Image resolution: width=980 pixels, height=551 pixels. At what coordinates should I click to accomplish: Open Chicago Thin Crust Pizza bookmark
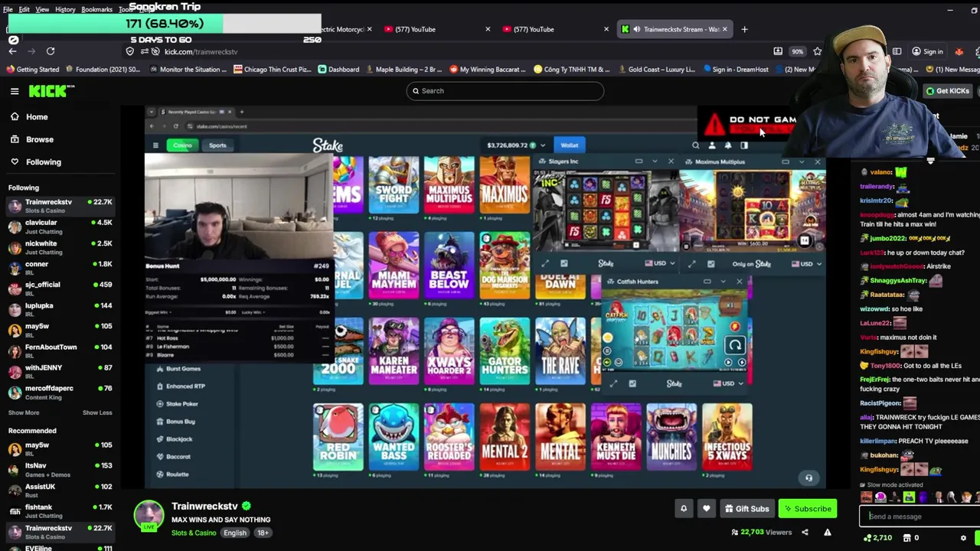point(272,69)
